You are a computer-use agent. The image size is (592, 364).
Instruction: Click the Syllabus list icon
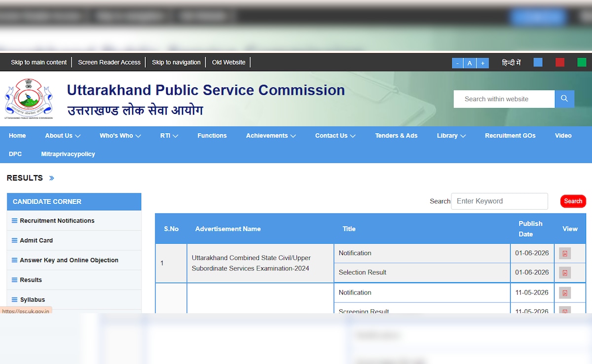coord(15,299)
